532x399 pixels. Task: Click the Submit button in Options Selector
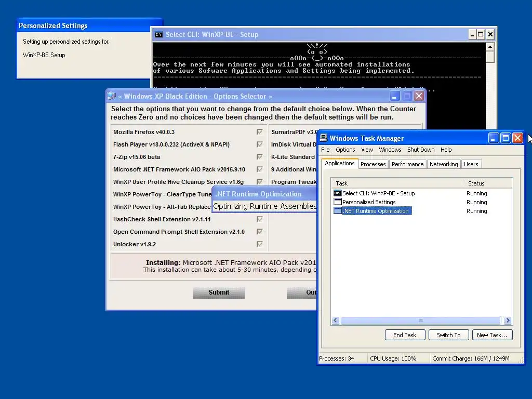[x=219, y=292]
